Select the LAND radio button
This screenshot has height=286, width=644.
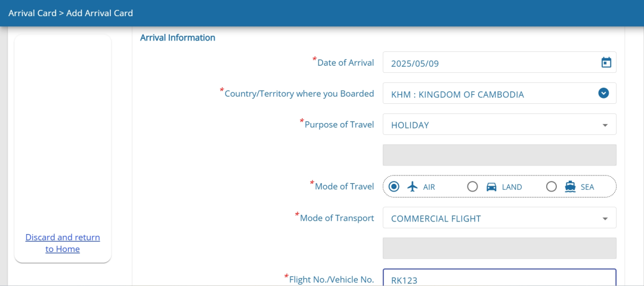(473, 187)
